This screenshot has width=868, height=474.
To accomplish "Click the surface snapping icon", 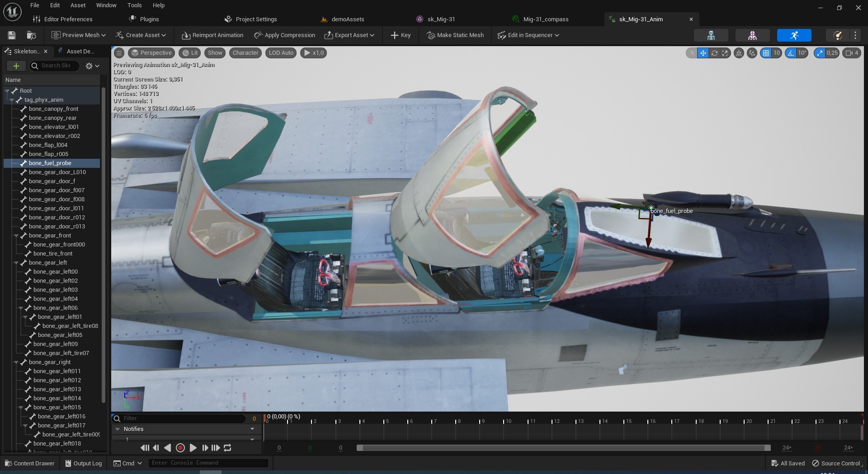I will click(752, 53).
